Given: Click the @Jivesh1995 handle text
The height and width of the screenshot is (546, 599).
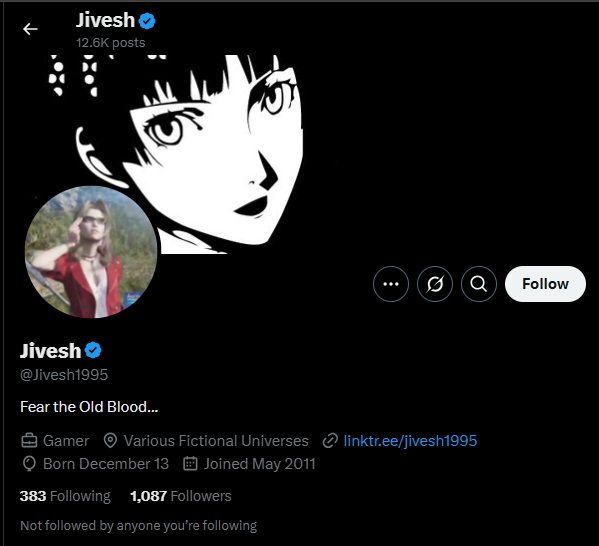Looking at the screenshot, I should (x=64, y=375).
